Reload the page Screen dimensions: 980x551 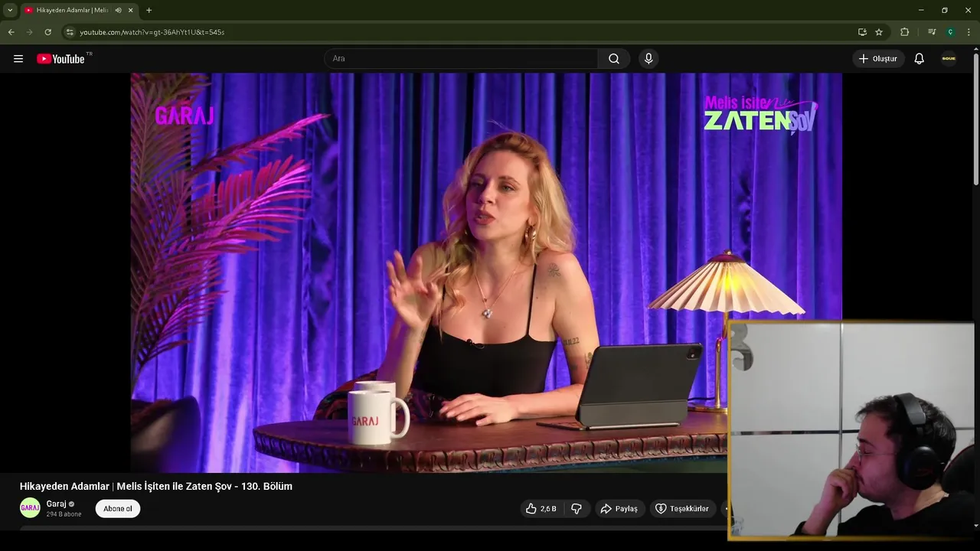click(x=48, y=32)
